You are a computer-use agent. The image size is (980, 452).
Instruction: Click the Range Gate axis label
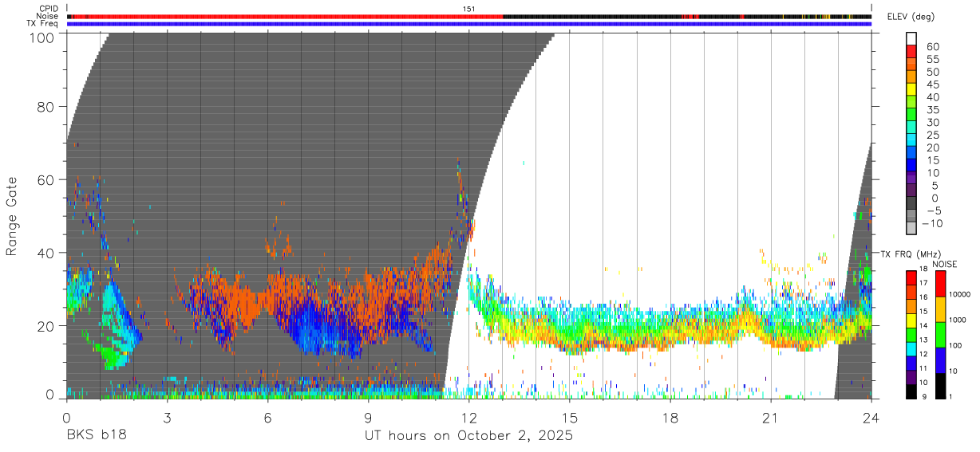point(13,216)
